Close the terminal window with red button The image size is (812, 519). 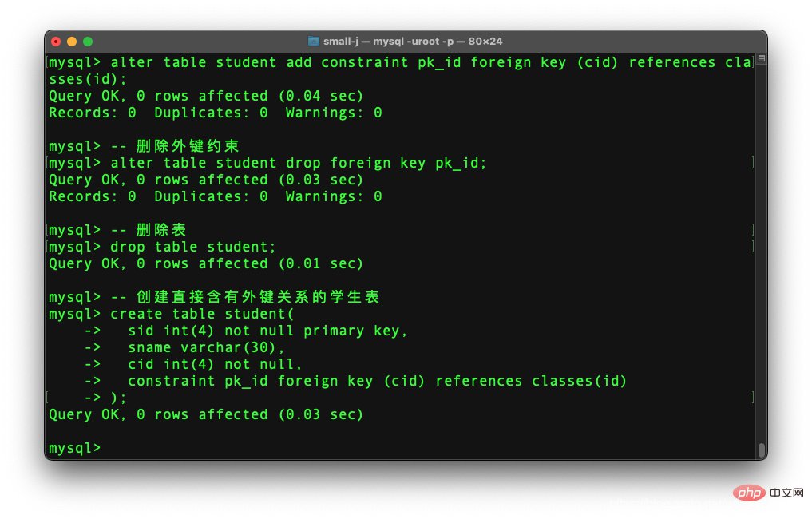coord(57,42)
